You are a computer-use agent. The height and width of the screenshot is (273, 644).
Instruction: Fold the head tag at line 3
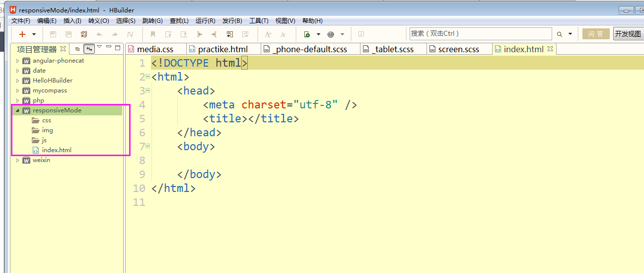[147, 90]
